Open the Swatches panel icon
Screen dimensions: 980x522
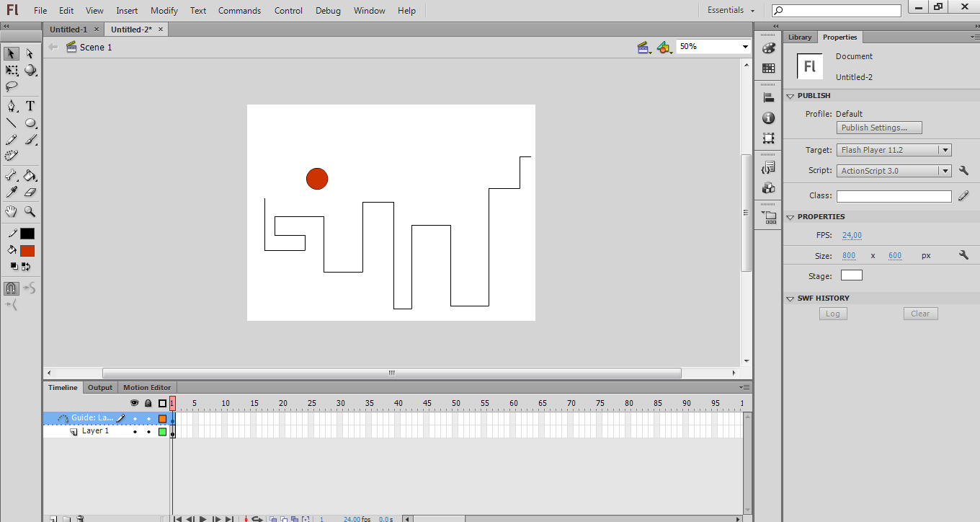(x=768, y=68)
